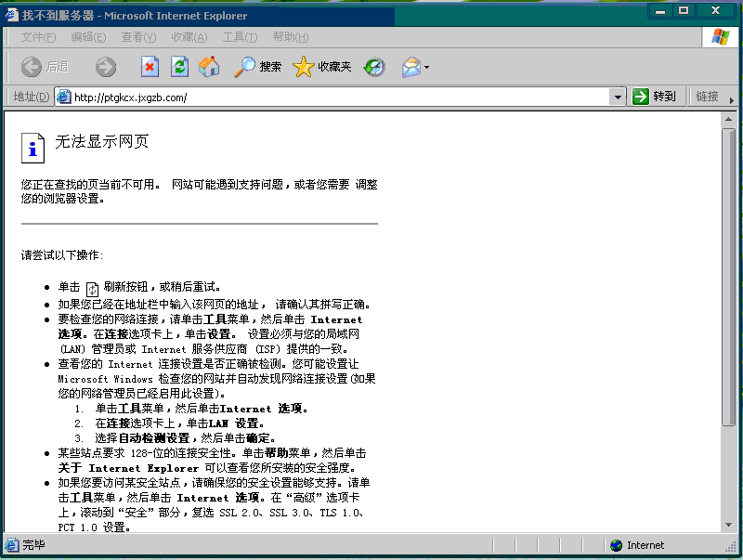Click the small refresh icon in the text
The image size is (743, 560).
92,289
